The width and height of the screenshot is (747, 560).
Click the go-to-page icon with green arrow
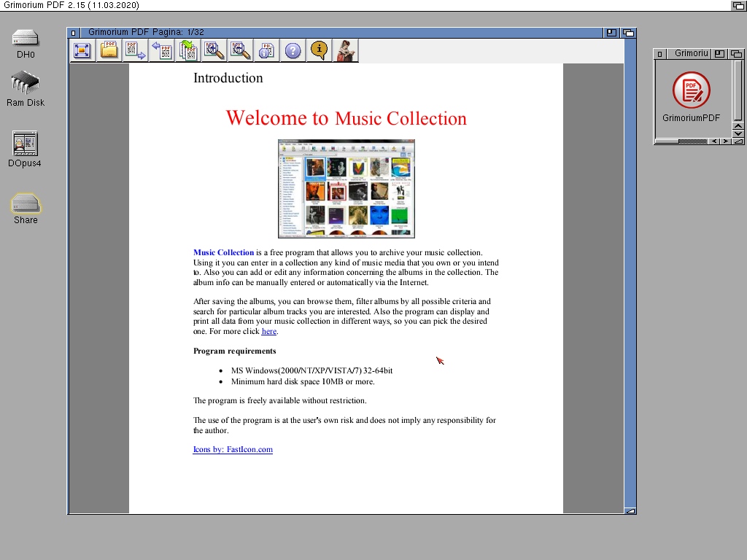click(187, 50)
